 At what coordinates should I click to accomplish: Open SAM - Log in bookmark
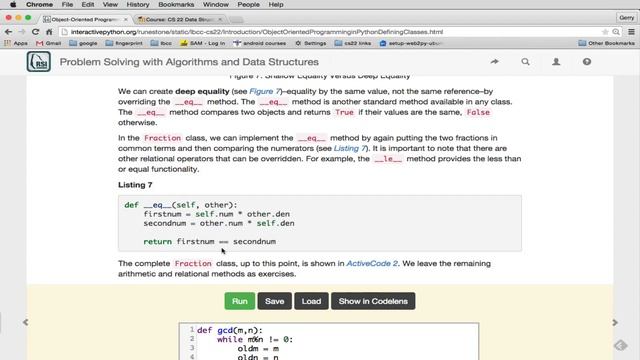click(x=202, y=43)
